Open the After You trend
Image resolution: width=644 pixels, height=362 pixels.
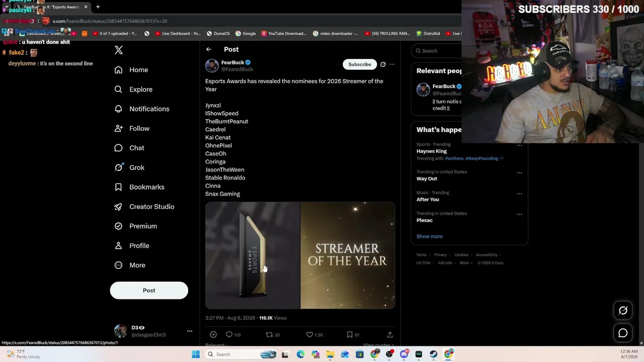point(428,200)
